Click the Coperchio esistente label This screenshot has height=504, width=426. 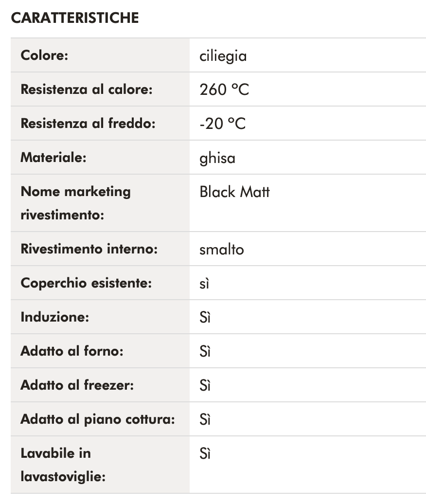86,283
